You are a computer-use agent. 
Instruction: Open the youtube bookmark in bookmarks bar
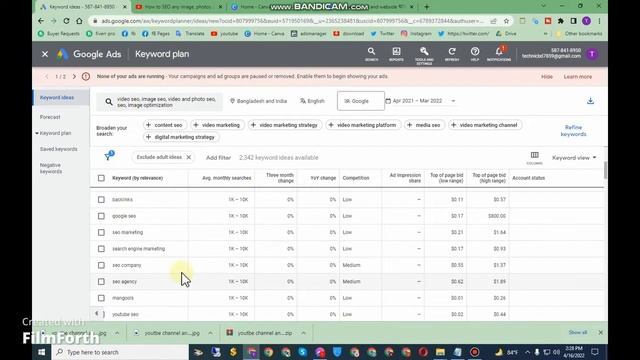click(224, 33)
